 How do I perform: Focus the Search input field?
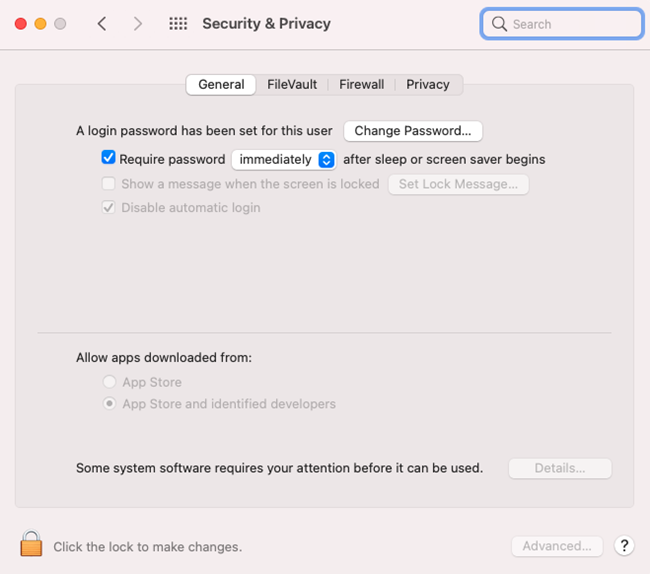pos(562,24)
